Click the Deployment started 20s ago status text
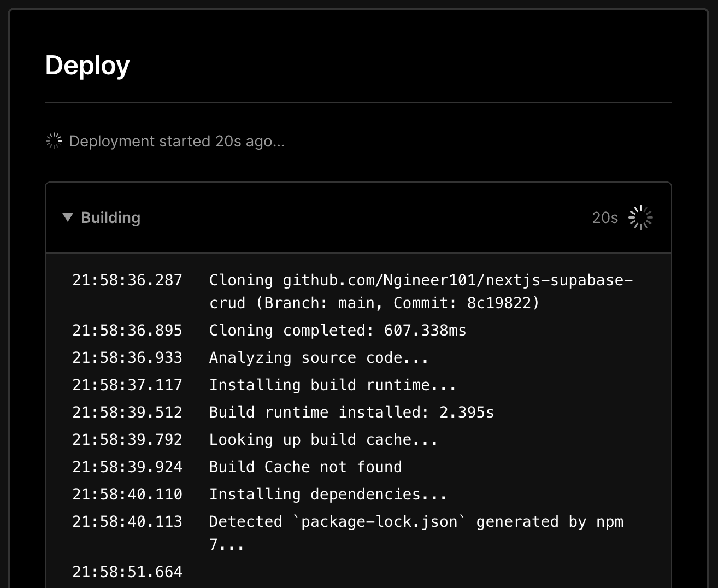The width and height of the screenshot is (718, 588). click(176, 141)
